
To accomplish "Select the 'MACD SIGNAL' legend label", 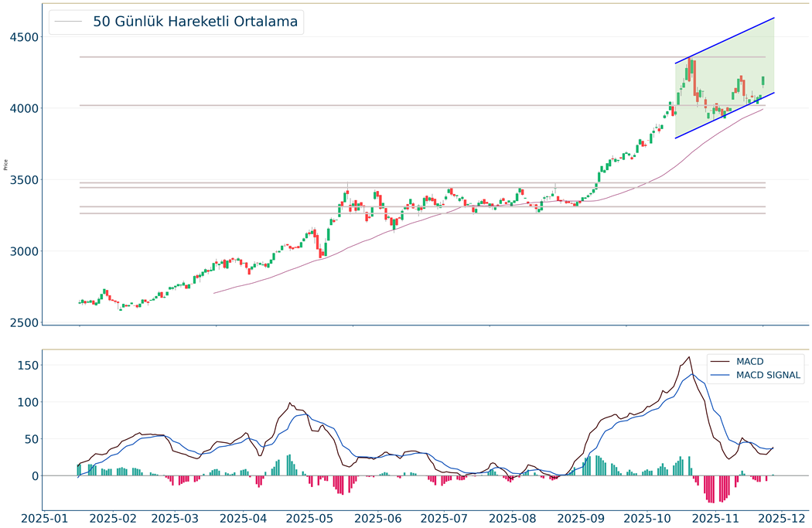I will tap(769, 376).
